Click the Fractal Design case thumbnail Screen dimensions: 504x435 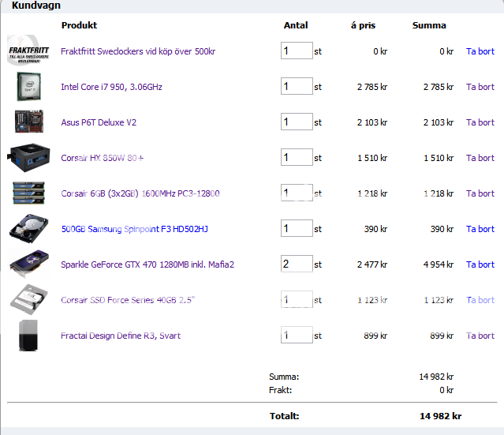pyautogui.click(x=29, y=336)
